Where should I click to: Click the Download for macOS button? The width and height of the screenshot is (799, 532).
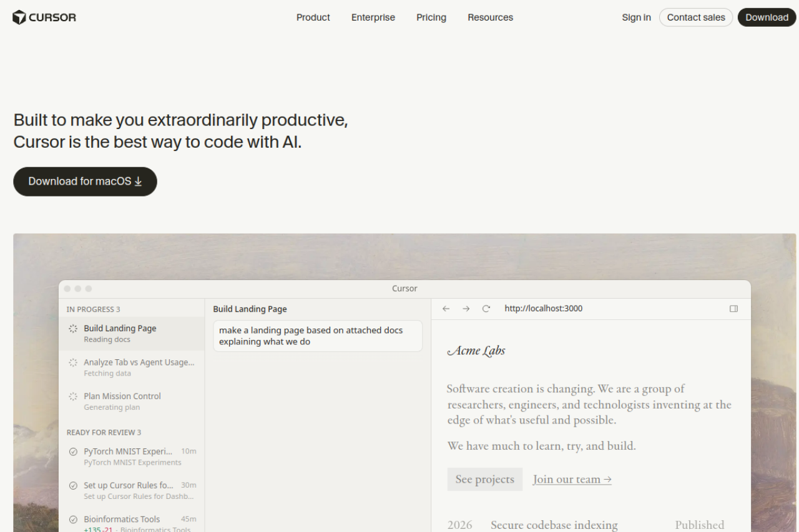click(85, 181)
